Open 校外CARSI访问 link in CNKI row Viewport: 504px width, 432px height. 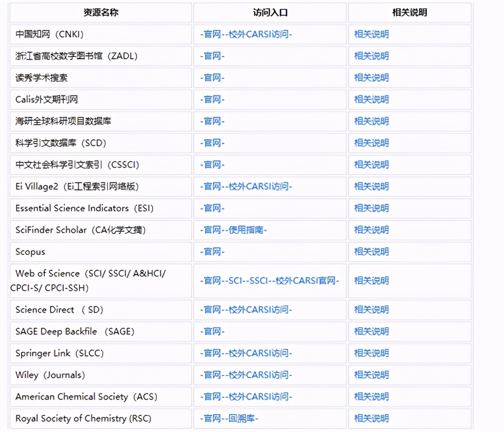(x=259, y=34)
